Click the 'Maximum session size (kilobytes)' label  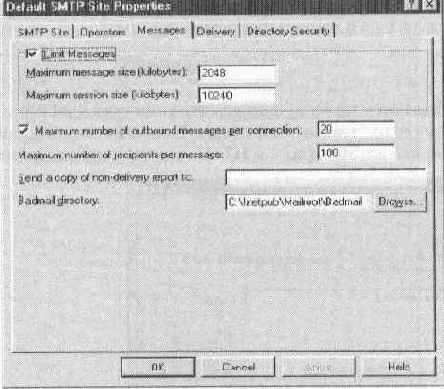tap(102, 95)
